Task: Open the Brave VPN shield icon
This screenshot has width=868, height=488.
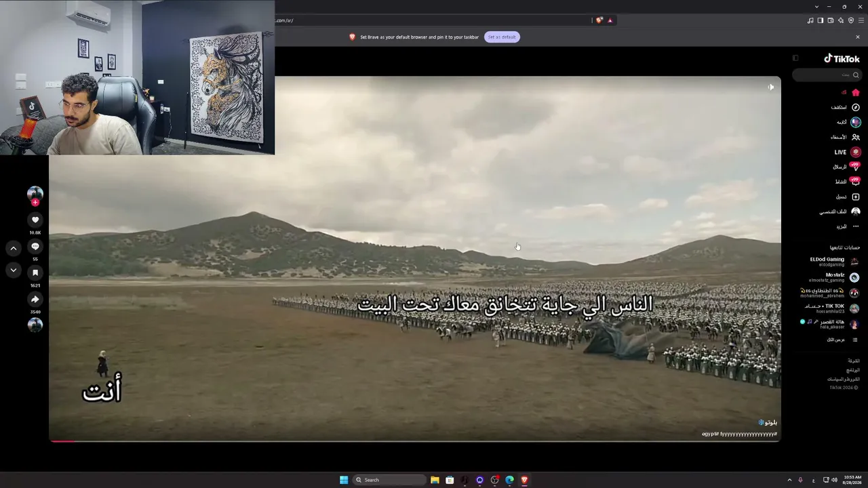Action: (851, 20)
